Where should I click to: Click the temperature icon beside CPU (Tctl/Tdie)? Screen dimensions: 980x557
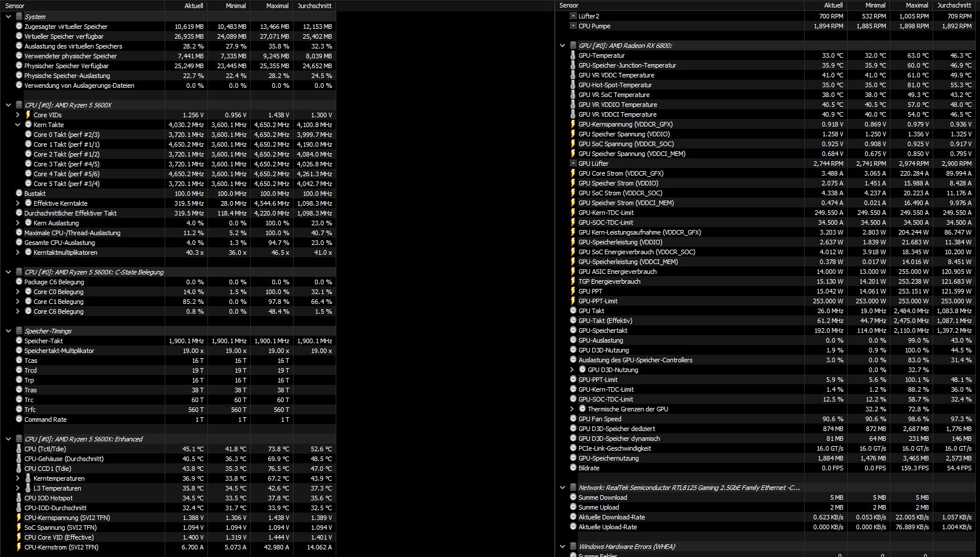click(x=19, y=449)
